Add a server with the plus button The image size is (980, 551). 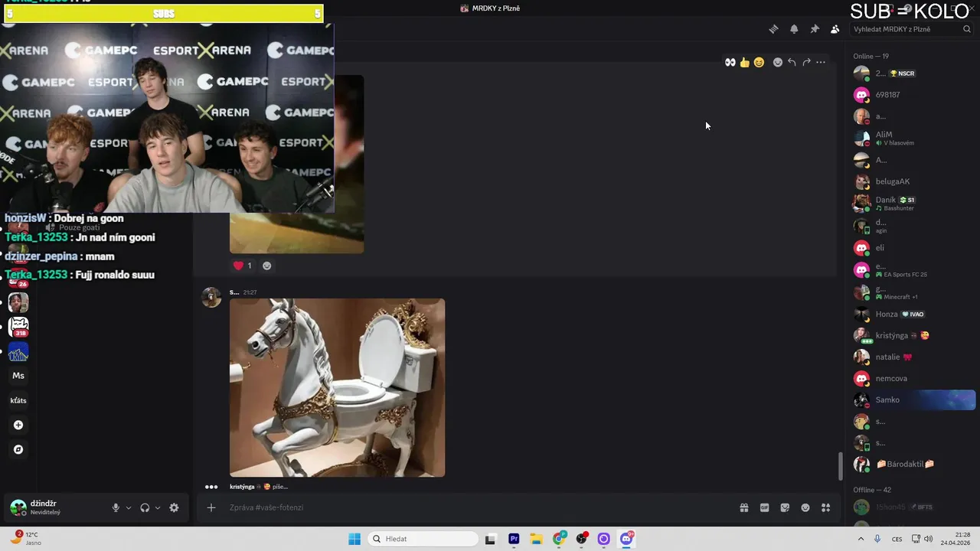(18, 425)
